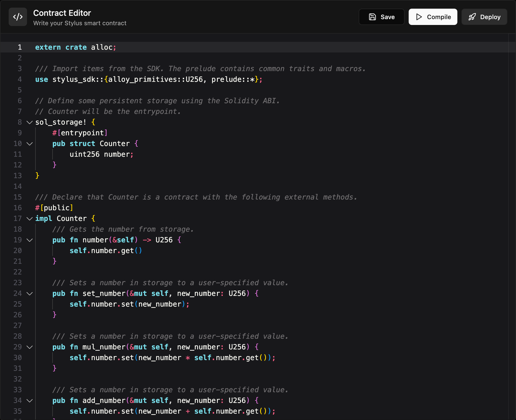Collapse the impl Counter block at line 17
Viewport: 516px width, 420px height.
point(30,219)
